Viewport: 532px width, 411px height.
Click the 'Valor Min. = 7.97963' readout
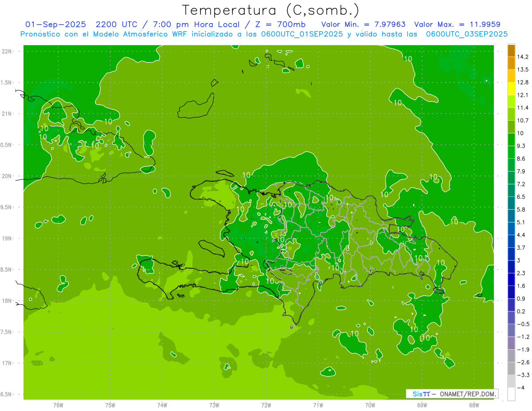363,24
